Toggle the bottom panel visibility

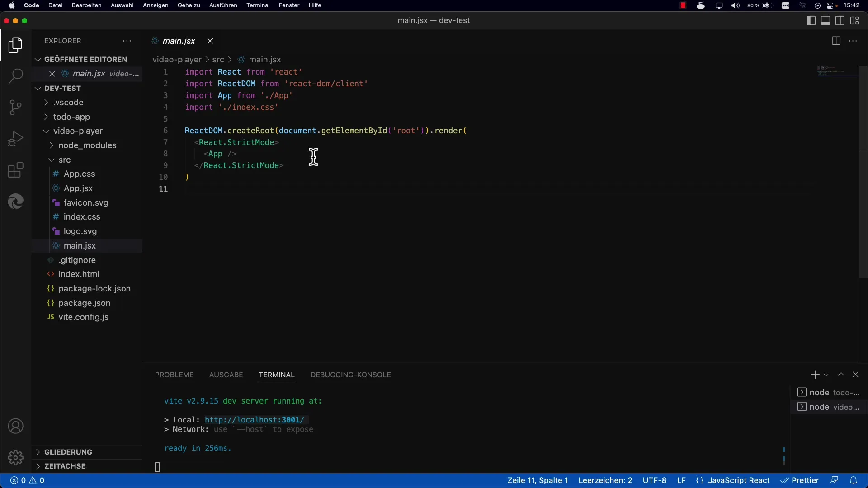coord(826,21)
